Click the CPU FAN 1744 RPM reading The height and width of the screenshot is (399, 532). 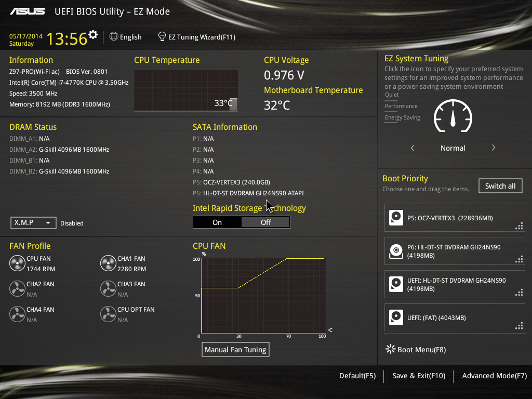[x=41, y=269]
